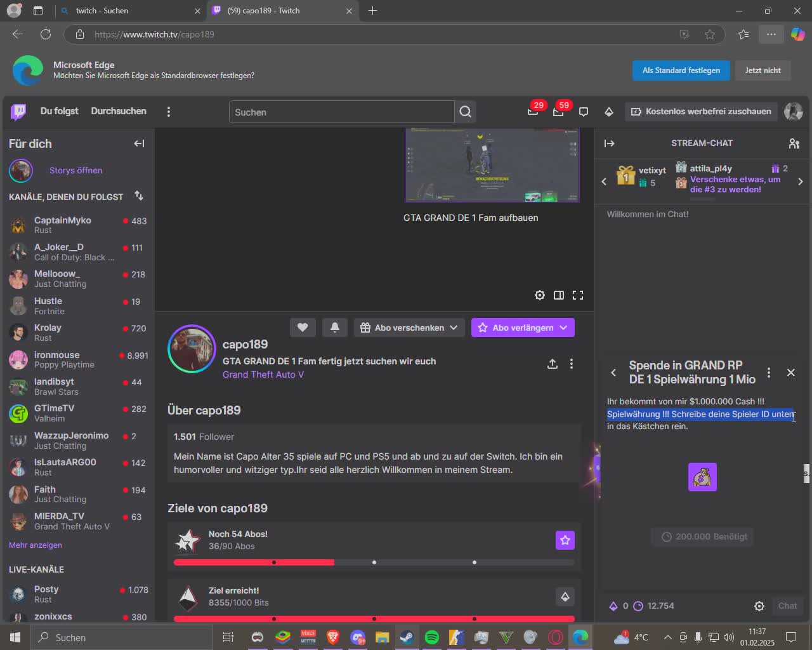The width and height of the screenshot is (812, 650).
Task: Collapse the followed channels sidebar
Action: point(138,143)
